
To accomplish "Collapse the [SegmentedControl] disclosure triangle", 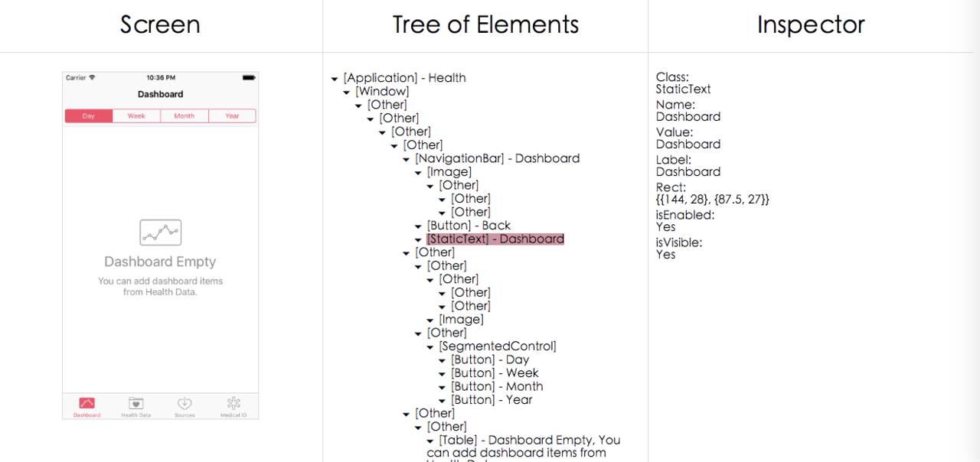I will 430,347.
